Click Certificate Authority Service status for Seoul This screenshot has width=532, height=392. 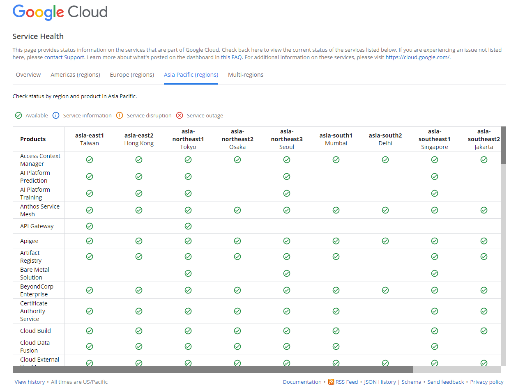pyautogui.click(x=287, y=311)
